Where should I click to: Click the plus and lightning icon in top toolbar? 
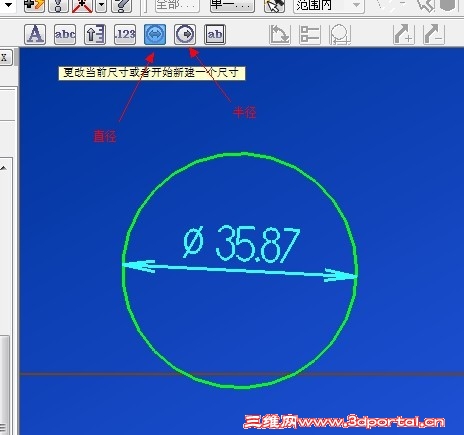coord(34,6)
